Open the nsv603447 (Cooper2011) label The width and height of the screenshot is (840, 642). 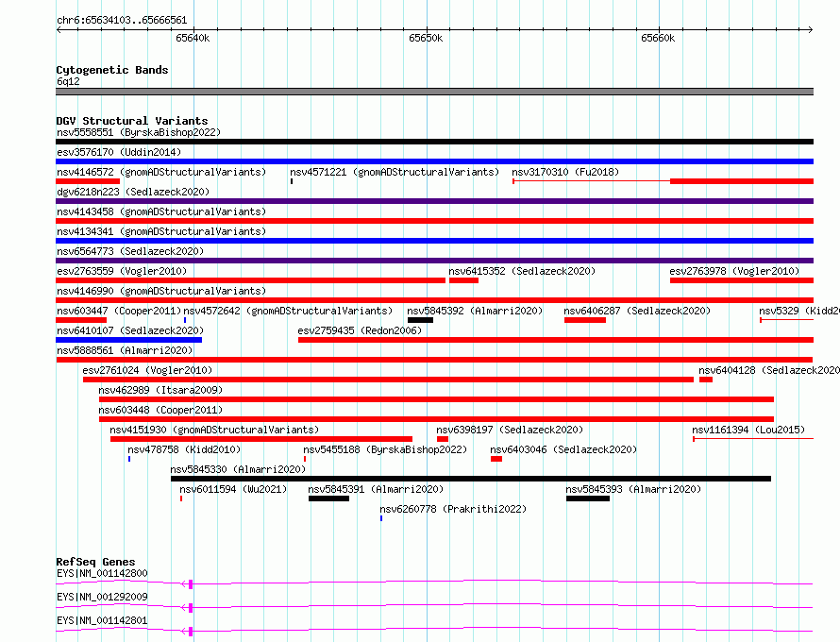pyautogui.click(x=119, y=311)
